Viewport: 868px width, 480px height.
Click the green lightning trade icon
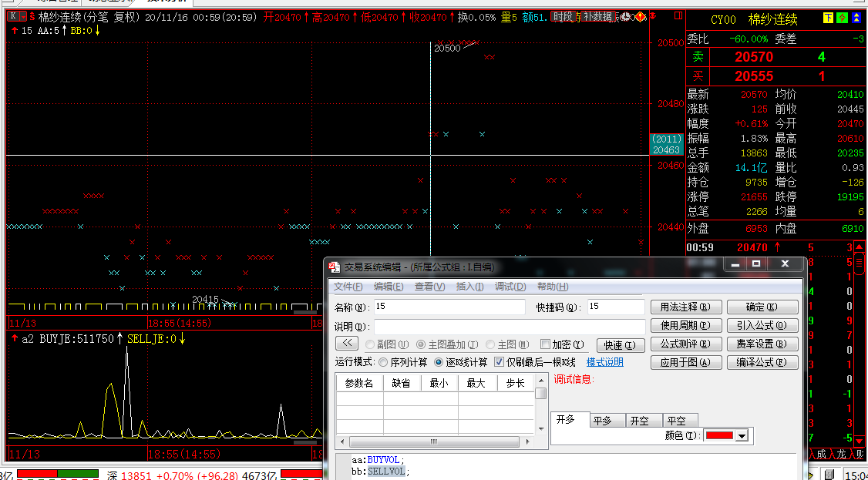pyautogui.click(x=842, y=19)
